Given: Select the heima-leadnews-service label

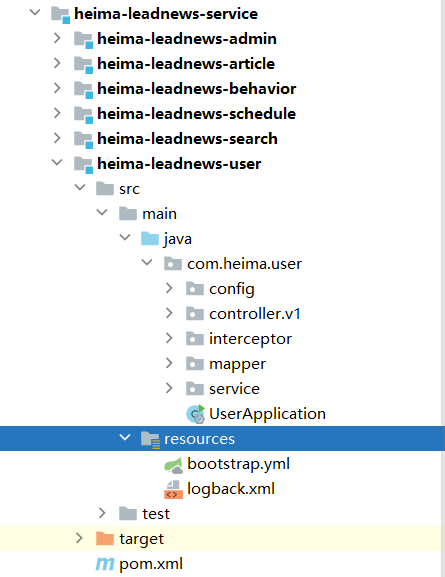Looking at the screenshot, I should coord(166,14).
